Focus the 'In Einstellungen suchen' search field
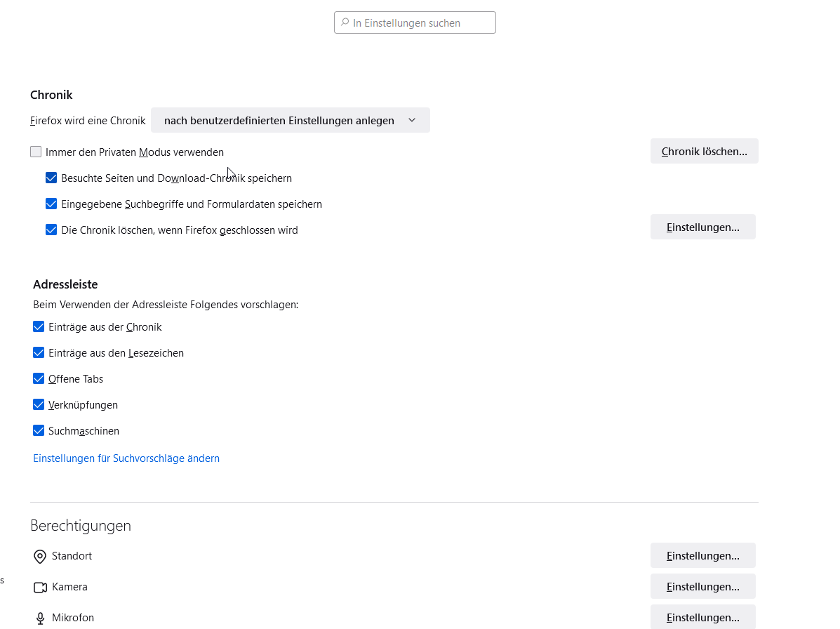Viewport: 840px width, 629px height. pyautogui.click(x=421, y=22)
